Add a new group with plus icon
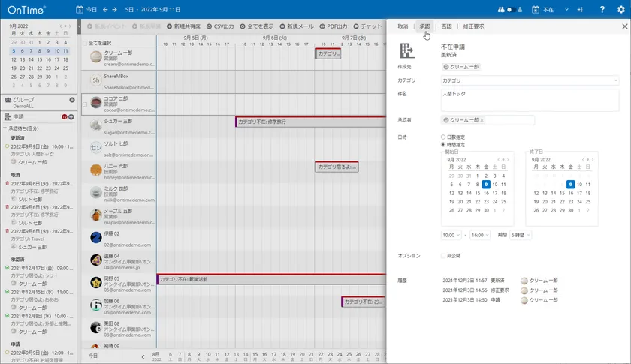631x364 pixels. point(72,100)
